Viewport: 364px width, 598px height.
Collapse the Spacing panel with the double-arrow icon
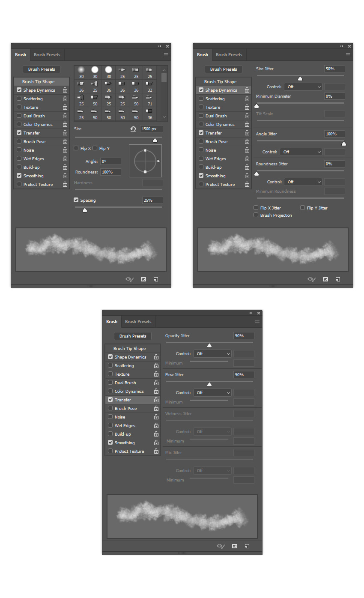(160, 46)
